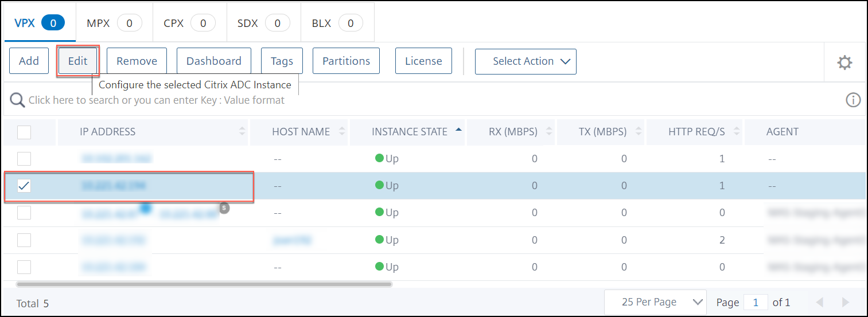This screenshot has width=868, height=317.
Task: Sort by IP Address column arrows
Action: click(242, 132)
